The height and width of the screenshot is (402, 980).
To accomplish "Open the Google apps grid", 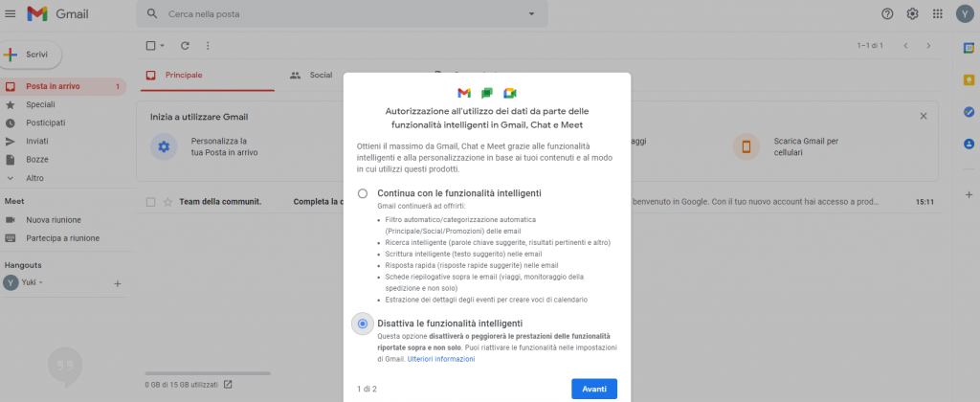I will pos(938,13).
